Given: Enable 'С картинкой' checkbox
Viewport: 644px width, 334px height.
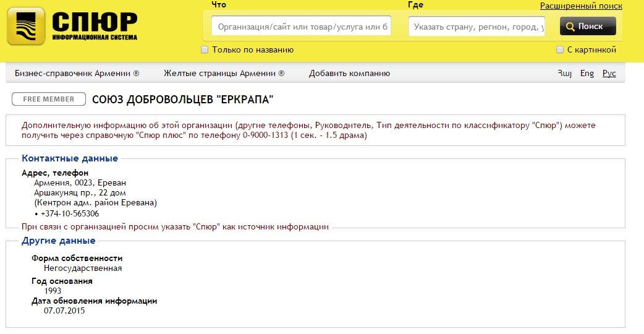Looking at the screenshot, I should coord(559,49).
